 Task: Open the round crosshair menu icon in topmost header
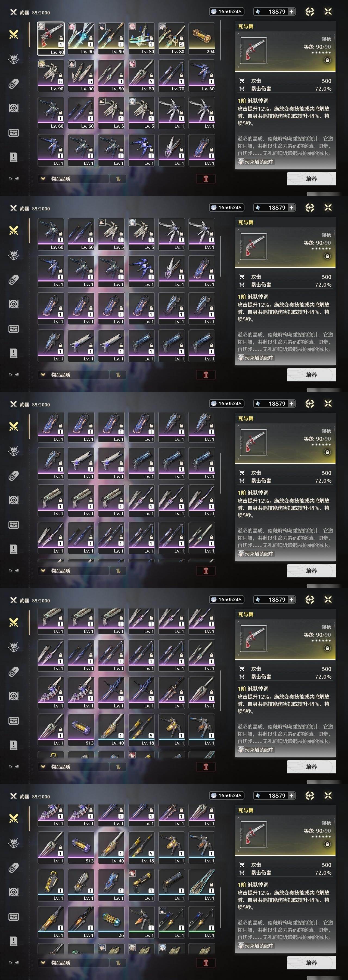(x=310, y=12)
